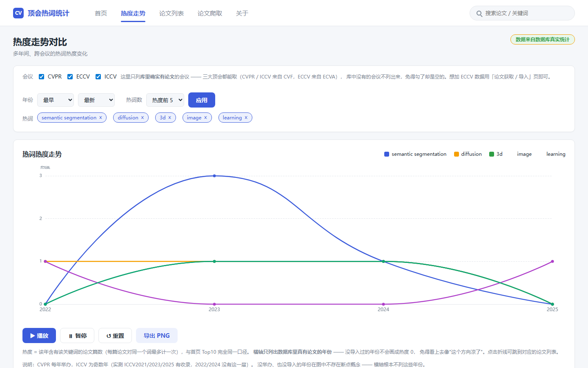Click the 热度走势对比 page heading
This screenshot has width=588, height=368.
pyautogui.click(x=40, y=42)
